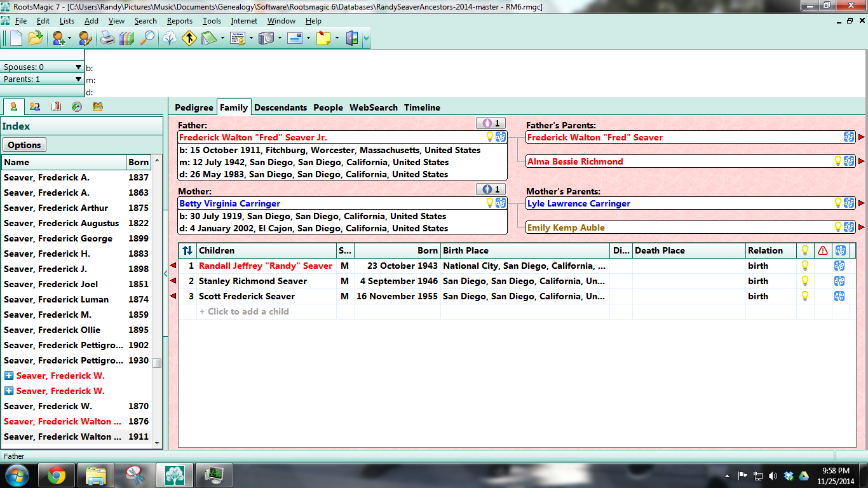The width and height of the screenshot is (868, 488).
Task: Open the Reports menu
Action: pyautogui.click(x=179, y=21)
